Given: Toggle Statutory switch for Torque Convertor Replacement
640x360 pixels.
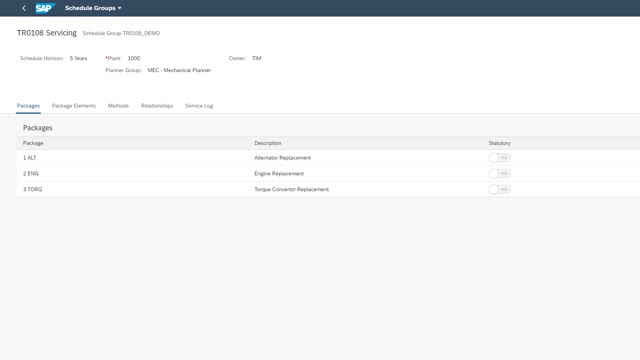Looking at the screenshot, I should [500, 189].
